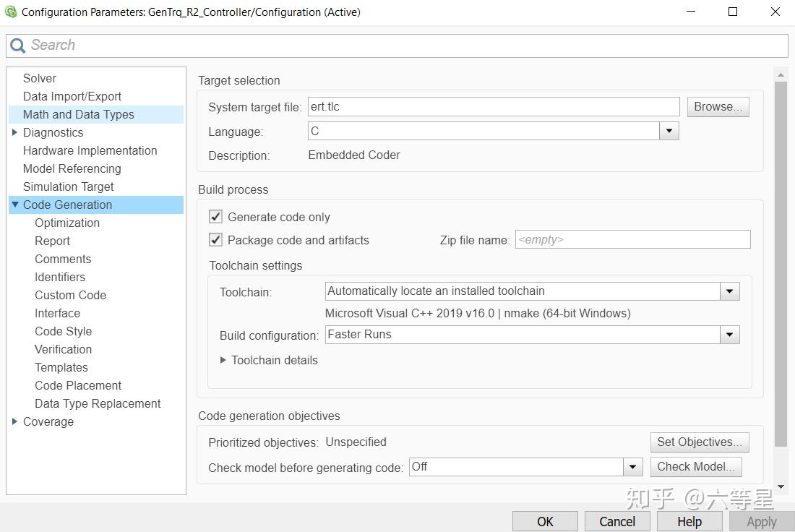Image resolution: width=795 pixels, height=532 pixels.
Task: Collapse the Code Generation tree node
Action: click(x=15, y=205)
